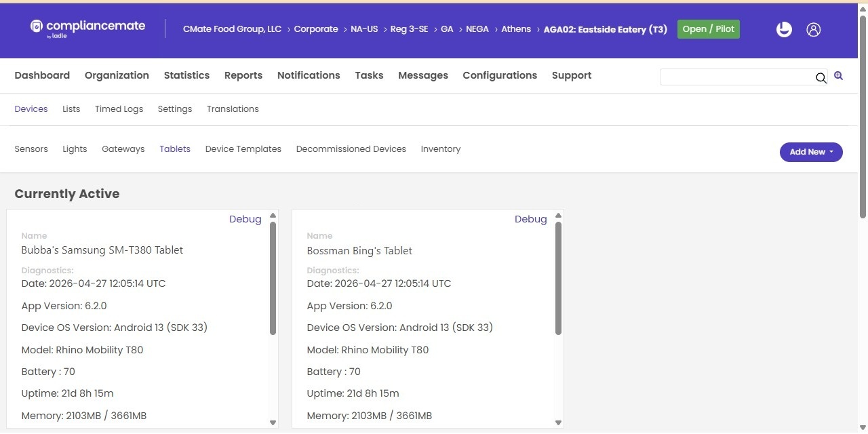Click Corporate breadcrumb
The image size is (868, 434).
tap(316, 29)
